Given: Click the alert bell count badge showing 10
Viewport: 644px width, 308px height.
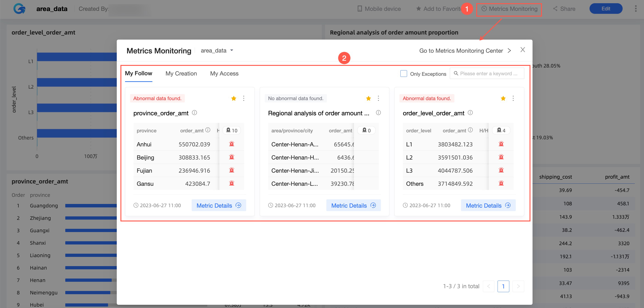Looking at the screenshot, I should pyautogui.click(x=231, y=131).
